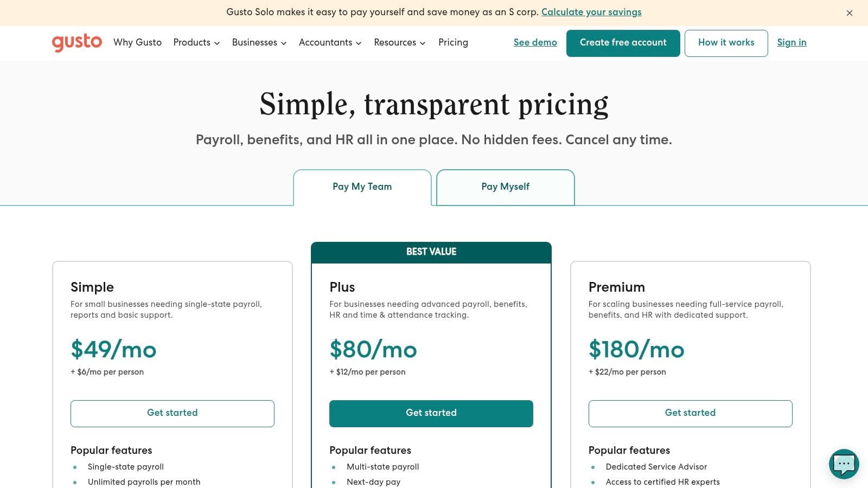Go to Why Gusto page
868x488 pixels.
137,42
